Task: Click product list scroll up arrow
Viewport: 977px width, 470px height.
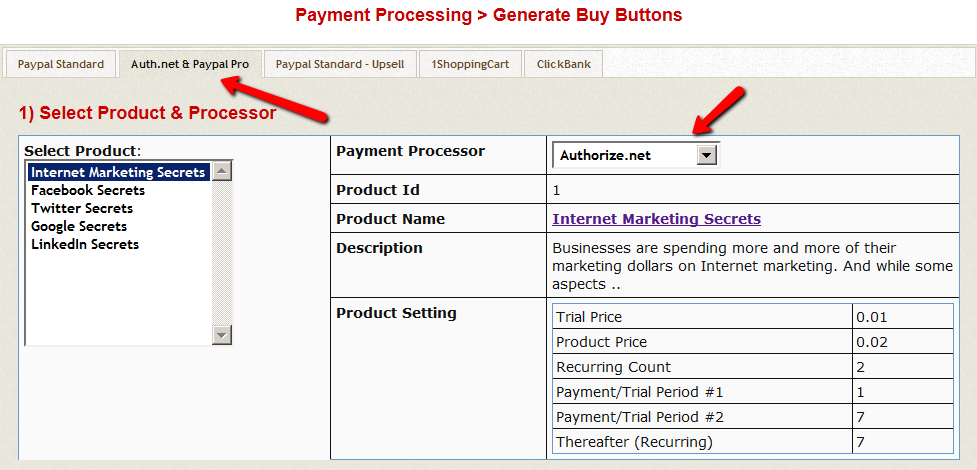Action: [x=222, y=171]
